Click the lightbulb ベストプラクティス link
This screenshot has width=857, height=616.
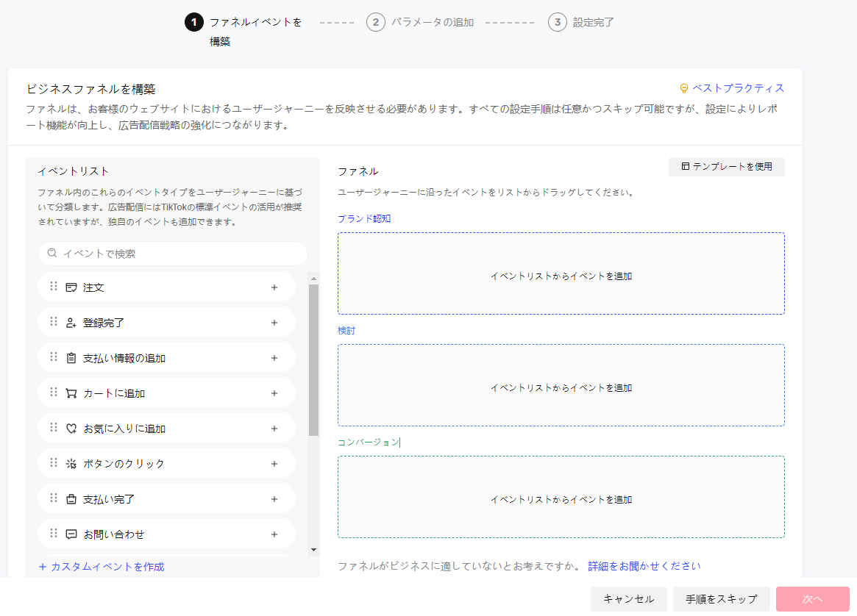click(x=731, y=88)
